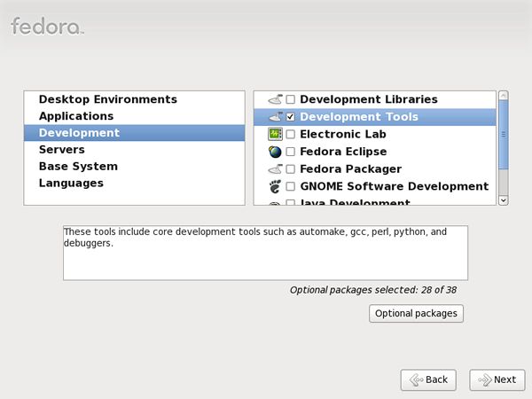Click the Fedora Packager group icon

click(x=275, y=169)
